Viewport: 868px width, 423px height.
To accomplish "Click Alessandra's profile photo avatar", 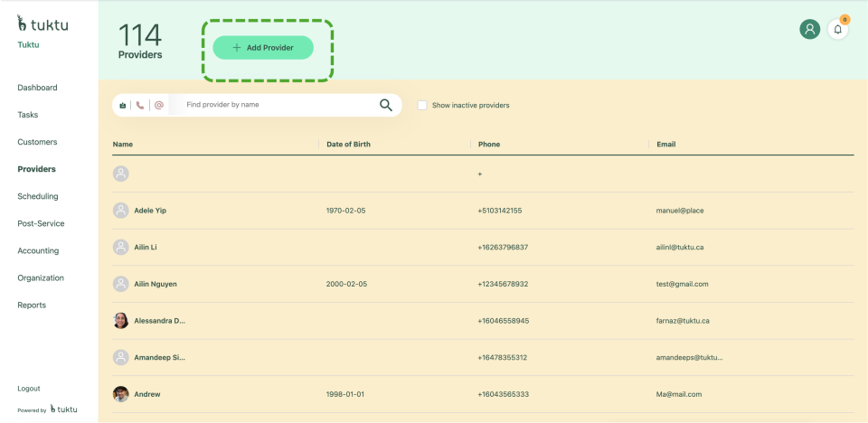I will (x=120, y=321).
